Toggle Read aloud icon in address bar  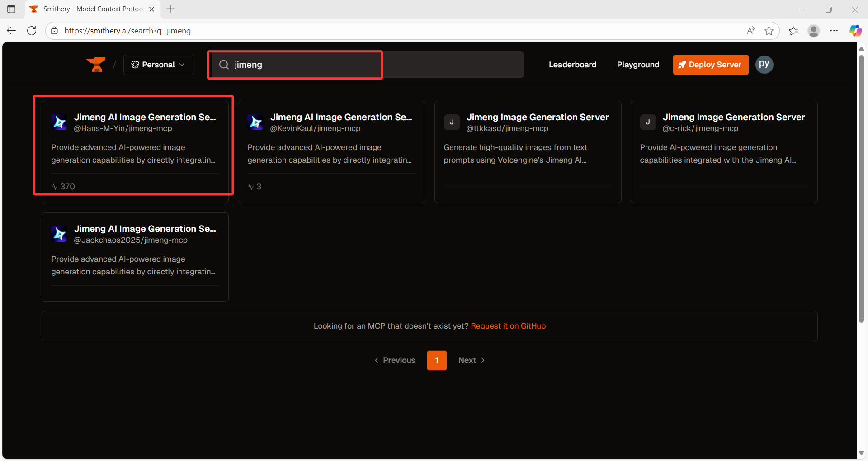(x=751, y=31)
